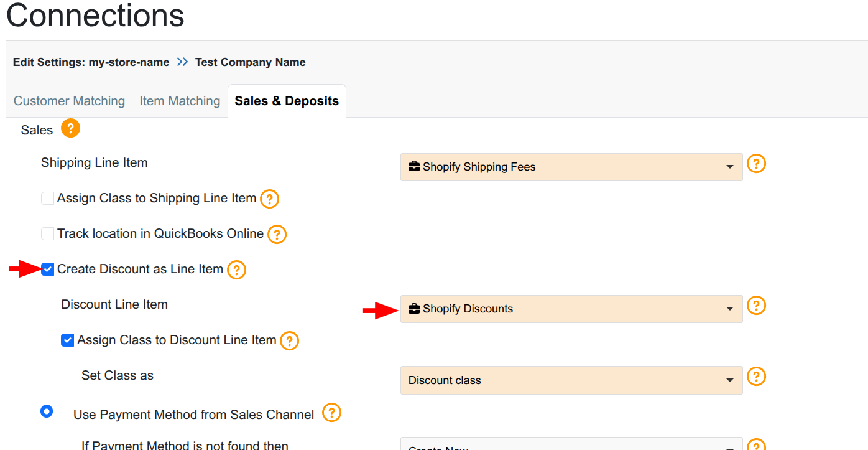
Task: Click the help icon next to Sales
Action: click(x=70, y=129)
